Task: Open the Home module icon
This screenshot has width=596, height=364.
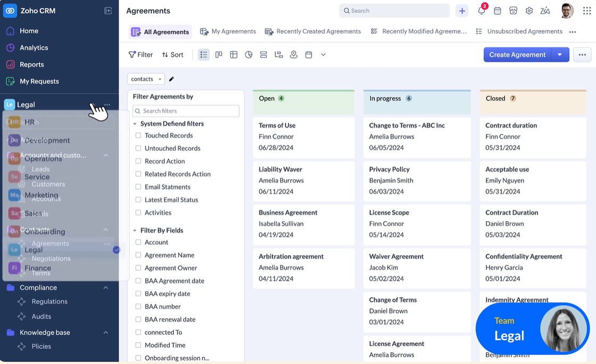Action: click(10, 31)
